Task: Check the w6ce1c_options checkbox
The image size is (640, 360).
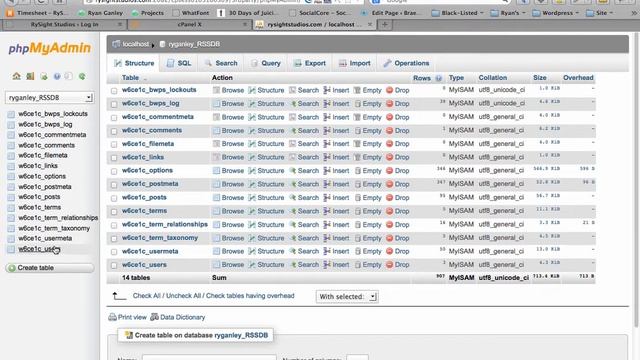Action: pos(114,171)
